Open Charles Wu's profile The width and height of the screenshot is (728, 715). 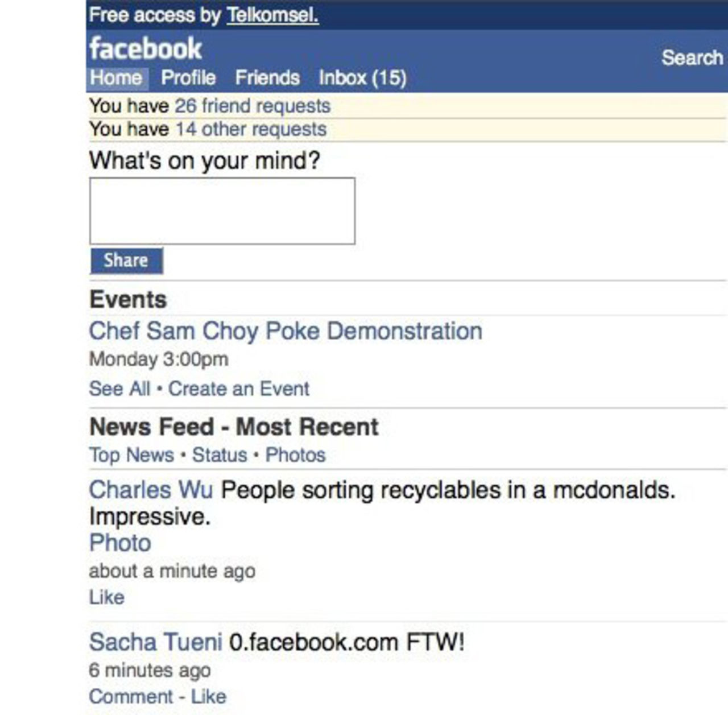pos(151,489)
